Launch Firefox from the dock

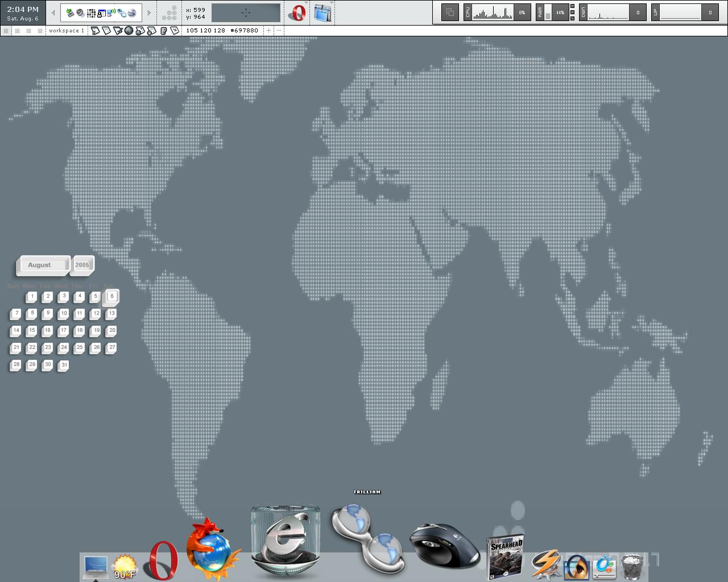(x=212, y=550)
